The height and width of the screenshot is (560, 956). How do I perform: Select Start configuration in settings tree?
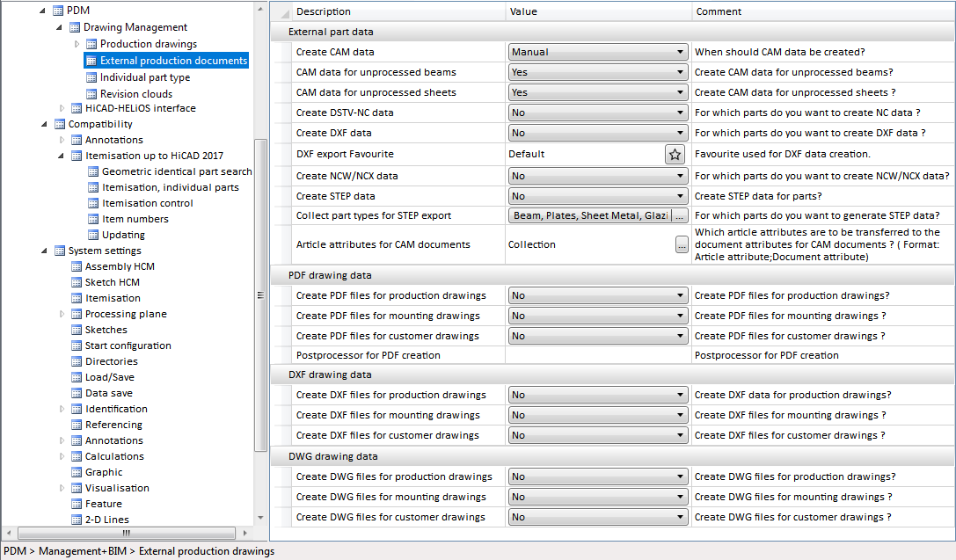tap(128, 345)
